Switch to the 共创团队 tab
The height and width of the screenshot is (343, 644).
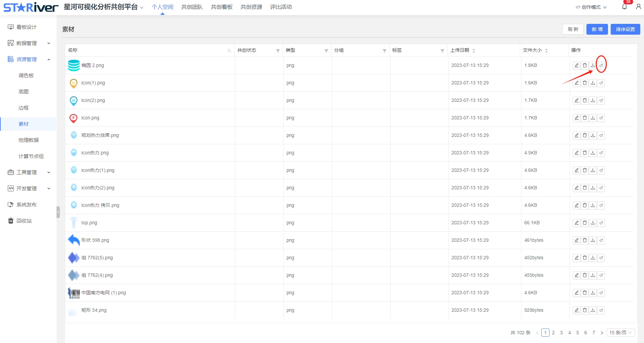192,7
